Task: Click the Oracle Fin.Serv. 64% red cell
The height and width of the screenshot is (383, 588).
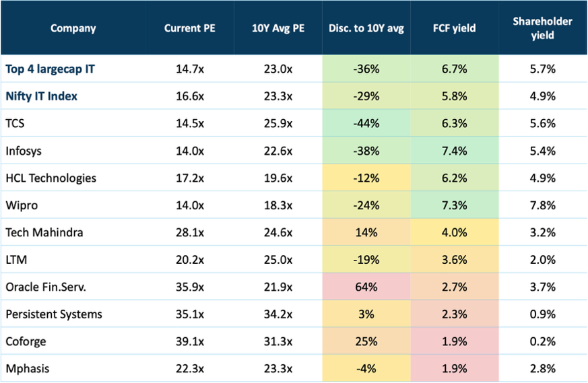Action: pos(366,287)
